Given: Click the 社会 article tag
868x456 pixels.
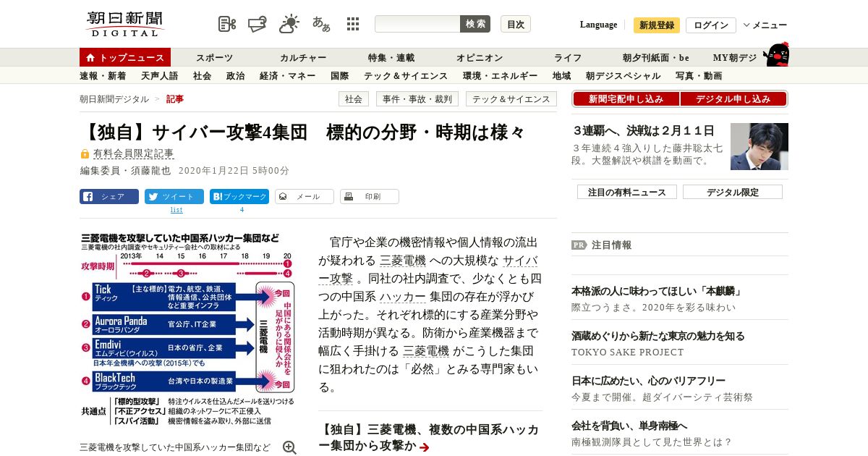Looking at the screenshot, I should pyautogui.click(x=354, y=99).
